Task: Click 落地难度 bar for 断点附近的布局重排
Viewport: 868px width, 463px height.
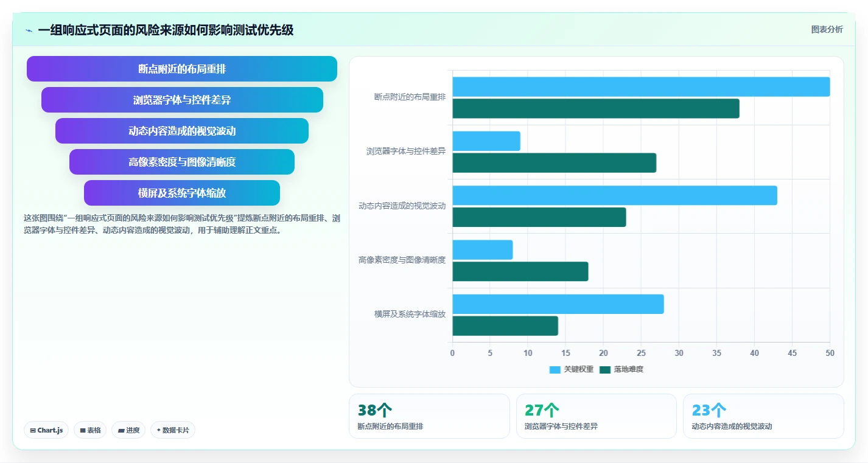Action: 596,108
